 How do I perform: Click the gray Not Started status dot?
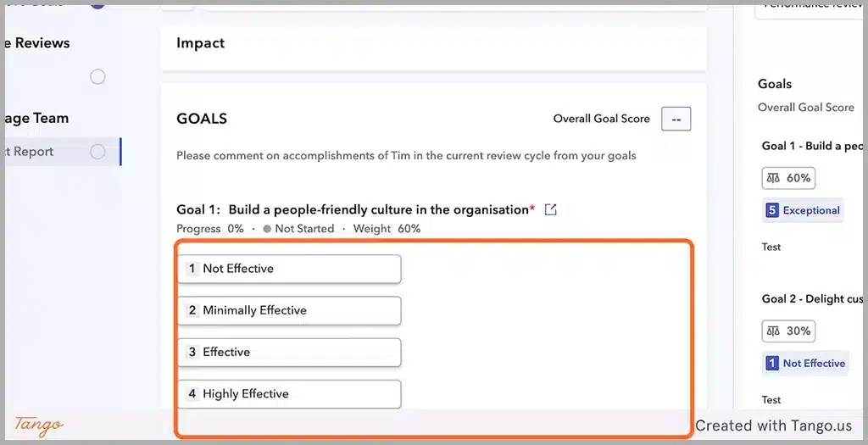click(267, 229)
